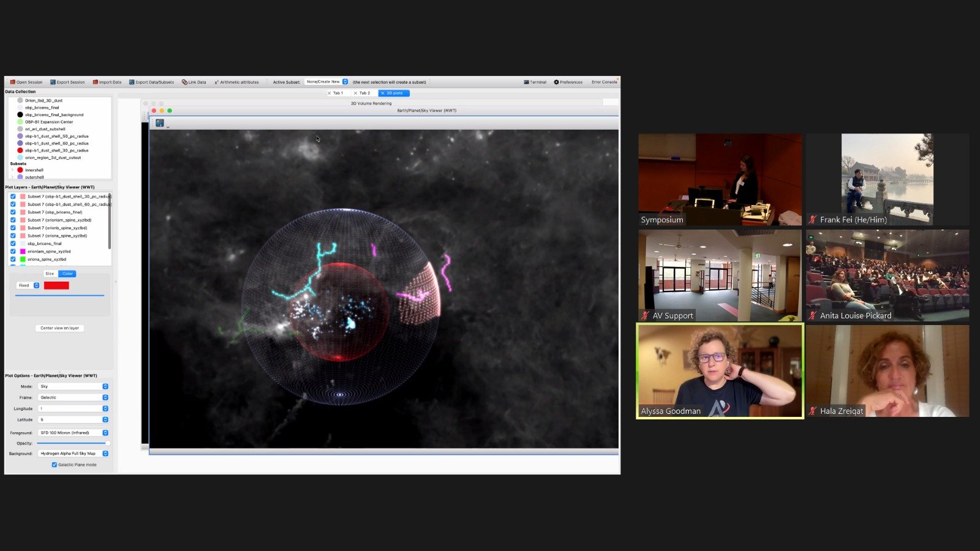
Task: Uncheck Subset 7 (obp-b1_dust_shell_30_pc_radius) layer
Action: pos(13,197)
